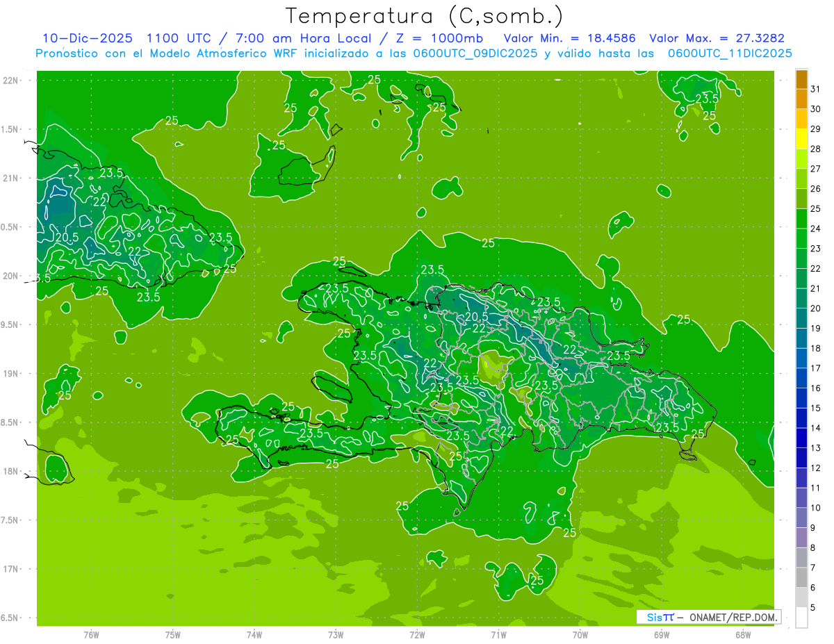This screenshot has width=834, height=644.
Task: Click the legend value '29'
Action: point(816,129)
